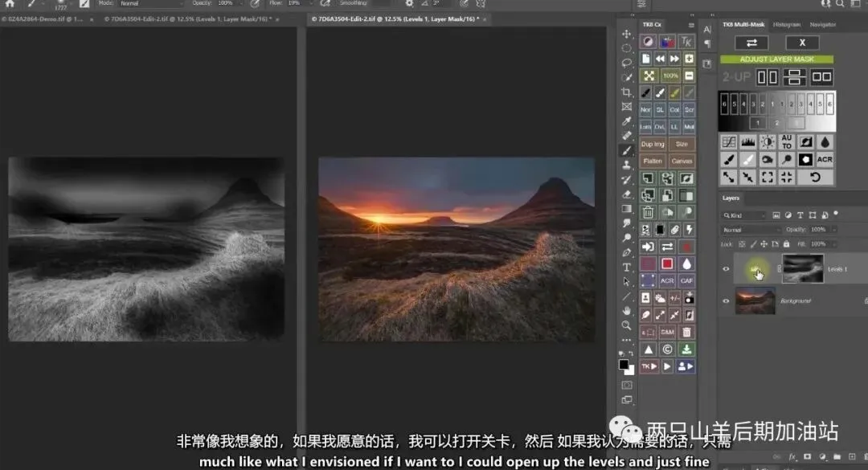Click the ADJUST LAYER MASK button

pos(776,59)
